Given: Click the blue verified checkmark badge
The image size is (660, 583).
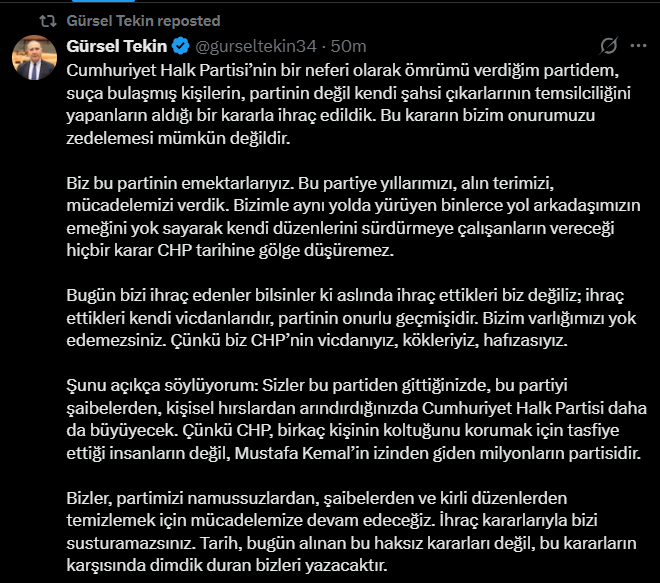Looking at the screenshot, I should coord(181,46).
